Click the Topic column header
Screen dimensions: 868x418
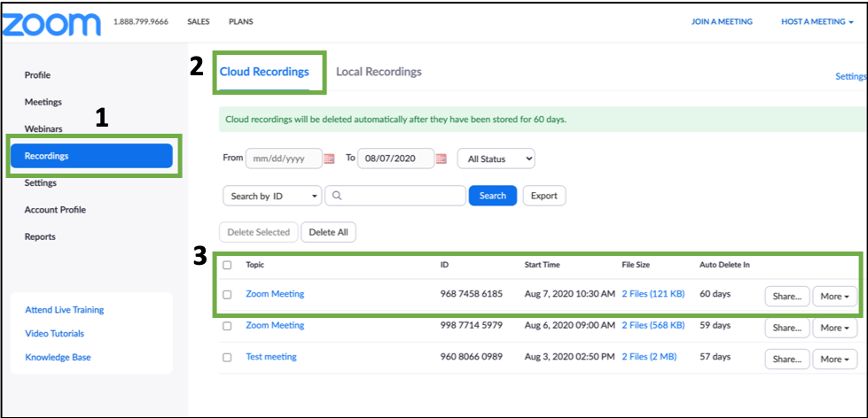click(255, 265)
